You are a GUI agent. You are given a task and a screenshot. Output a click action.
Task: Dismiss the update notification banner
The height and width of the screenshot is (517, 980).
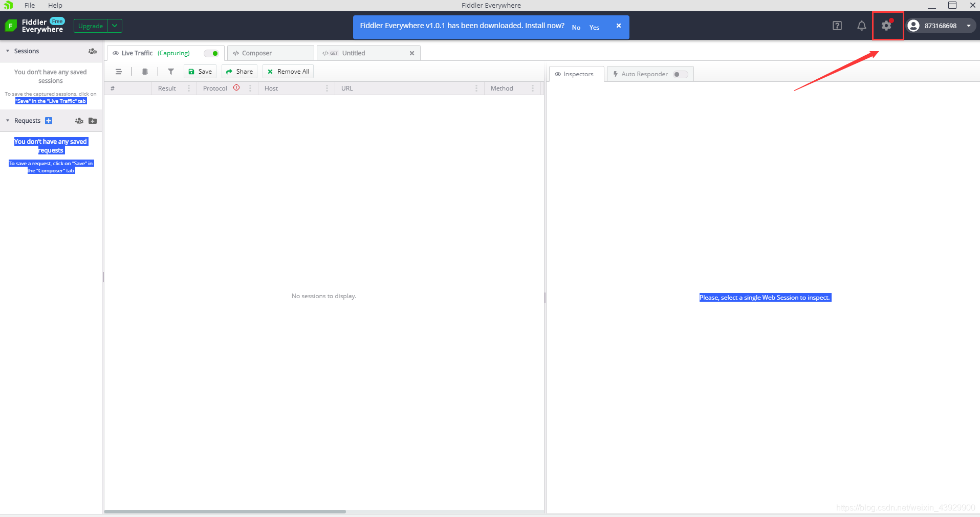click(619, 26)
